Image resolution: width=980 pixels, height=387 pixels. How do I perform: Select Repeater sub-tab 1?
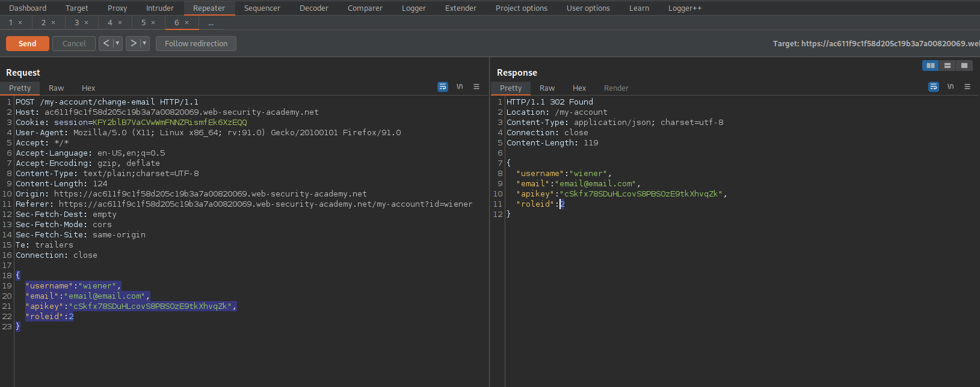[x=11, y=23]
